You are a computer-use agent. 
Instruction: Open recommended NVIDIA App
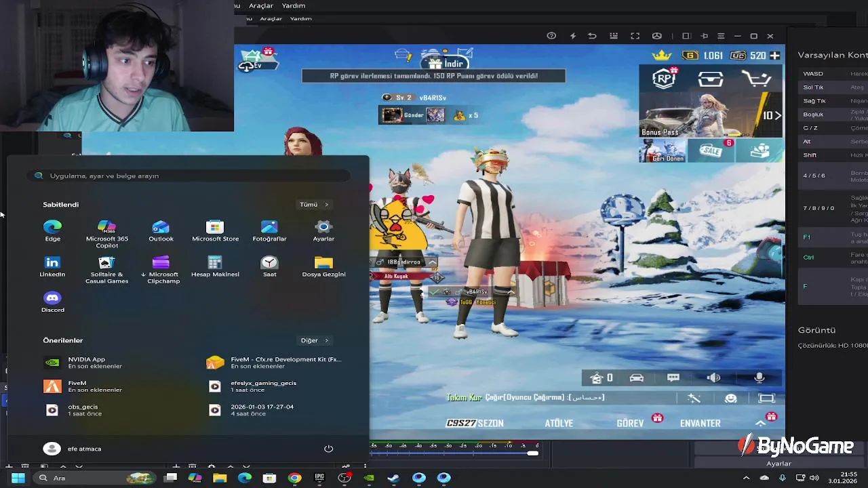(83, 363)
